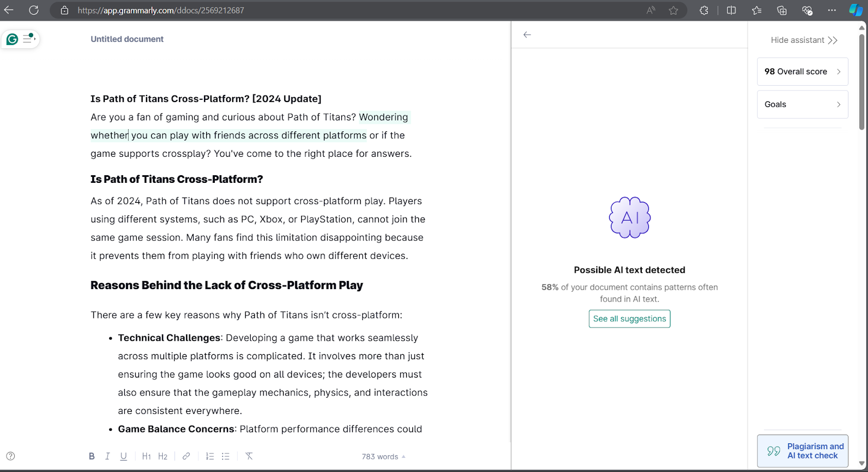Click the Untitled document title
Image resolution: width=868 pixels, height=472 pixels.
127,39
